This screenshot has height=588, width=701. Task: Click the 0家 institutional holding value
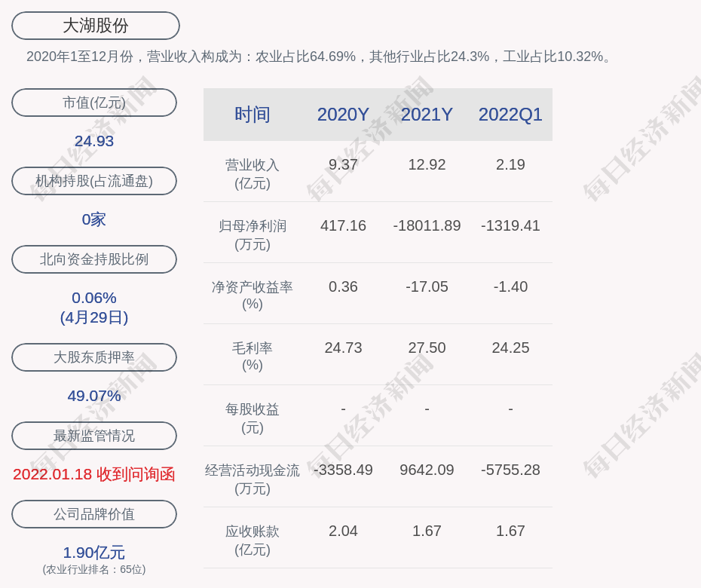94,219
